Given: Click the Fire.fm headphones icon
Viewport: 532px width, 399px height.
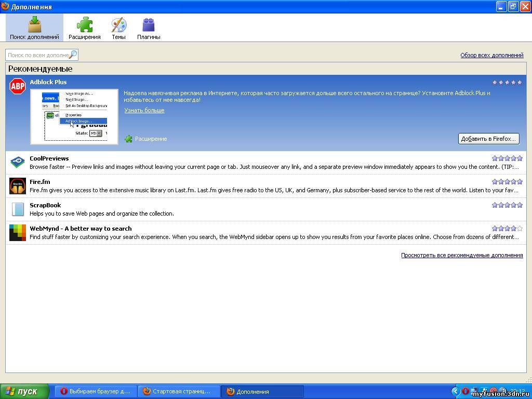Looking at the screenshot, I should coord(18,186).
